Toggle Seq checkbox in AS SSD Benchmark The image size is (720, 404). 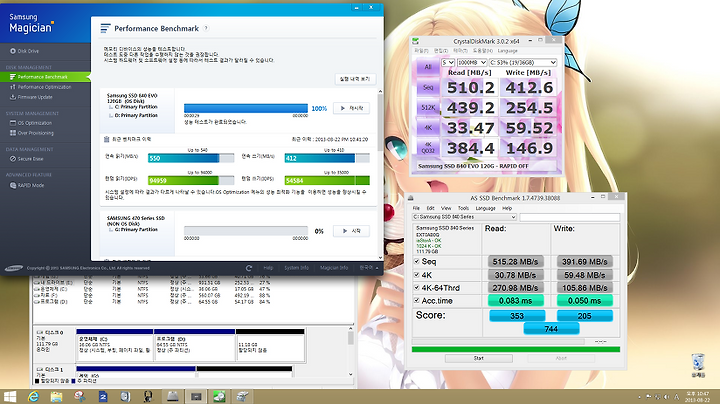pos(417,261)
